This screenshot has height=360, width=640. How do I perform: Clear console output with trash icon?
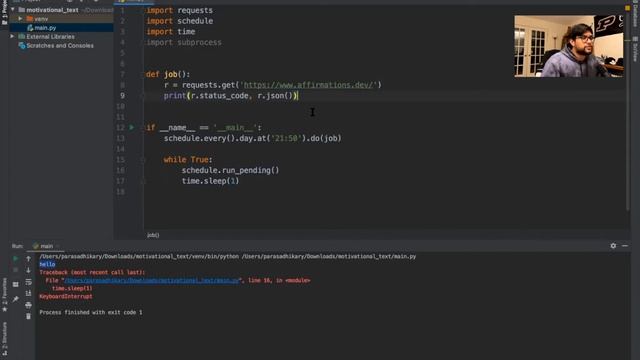coord(28,316)
